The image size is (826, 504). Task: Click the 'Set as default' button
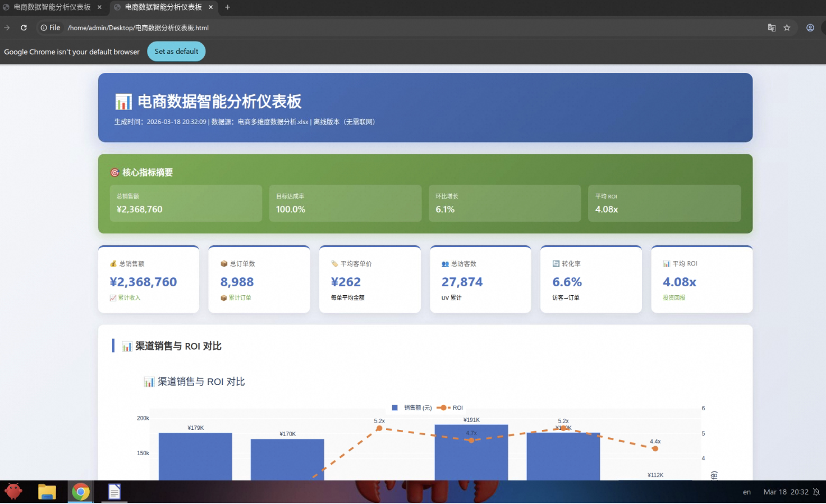pos(176,52)
